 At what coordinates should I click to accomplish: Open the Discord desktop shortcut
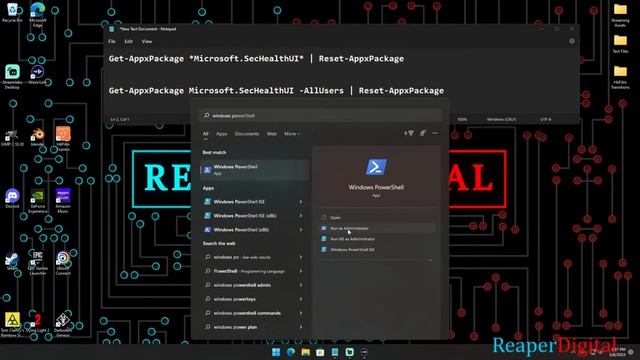(12, 198)
